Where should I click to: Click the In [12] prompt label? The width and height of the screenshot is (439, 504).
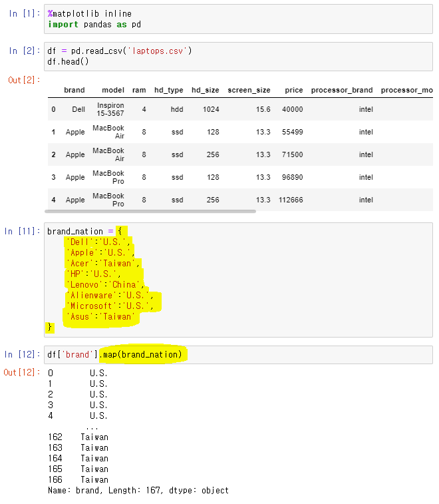click(x=22, y=355)
